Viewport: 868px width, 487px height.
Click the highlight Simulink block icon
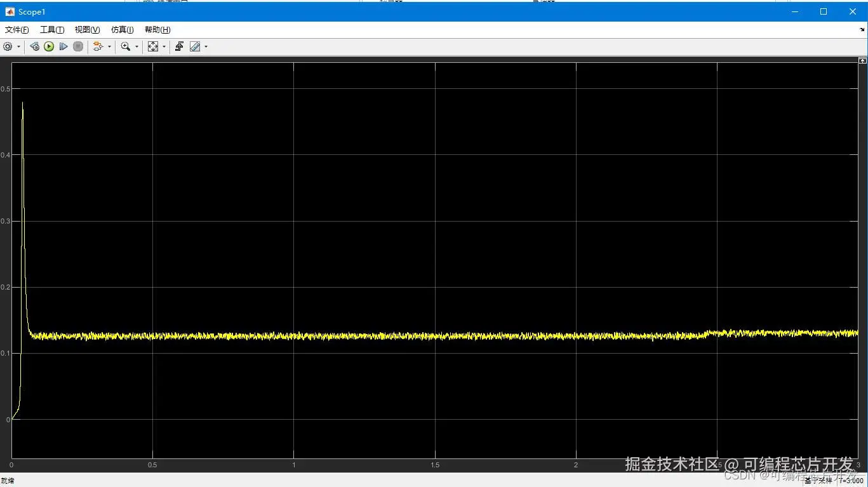[x=98, y=46]
